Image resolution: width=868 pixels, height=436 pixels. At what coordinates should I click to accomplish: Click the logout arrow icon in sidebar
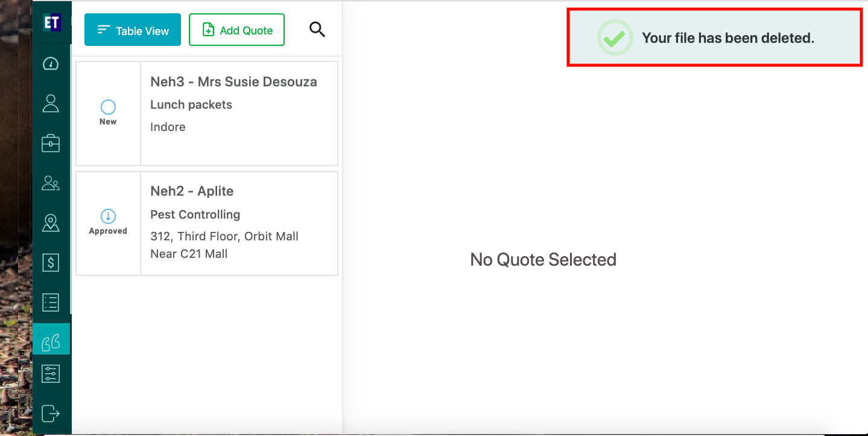[51, 414]
